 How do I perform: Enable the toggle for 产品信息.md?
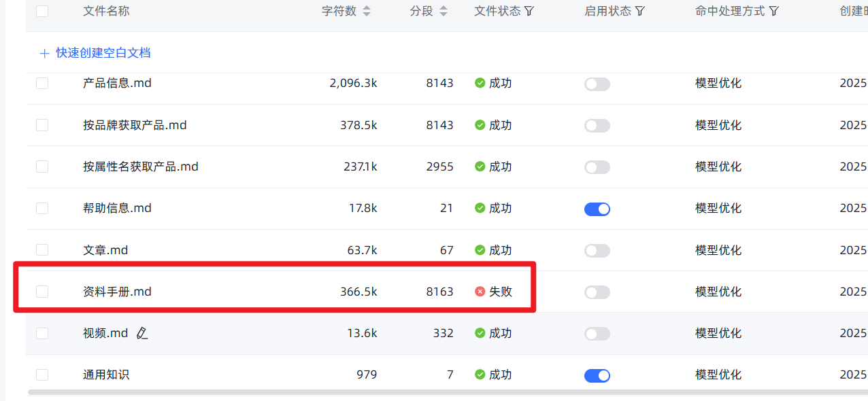click(x=597, y=84)
